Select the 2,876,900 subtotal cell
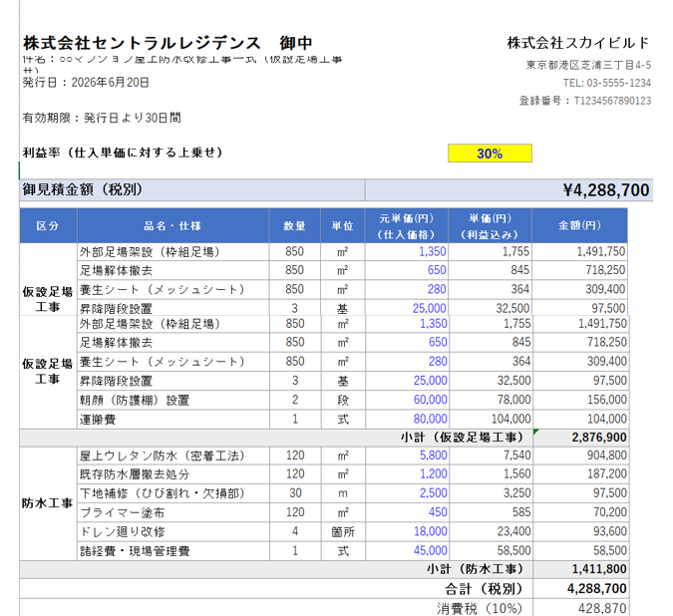Screen dimensions: 673x616 tap(581, 438)
